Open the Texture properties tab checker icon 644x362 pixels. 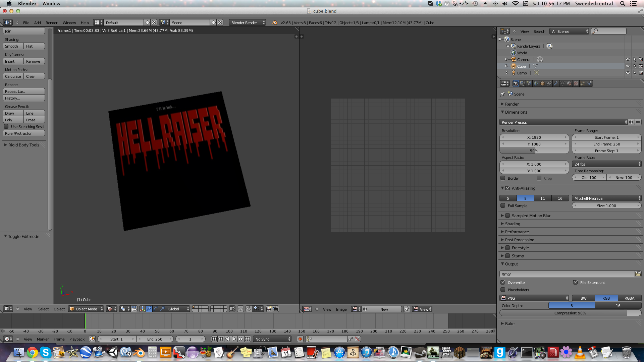(x=576, y=83)
